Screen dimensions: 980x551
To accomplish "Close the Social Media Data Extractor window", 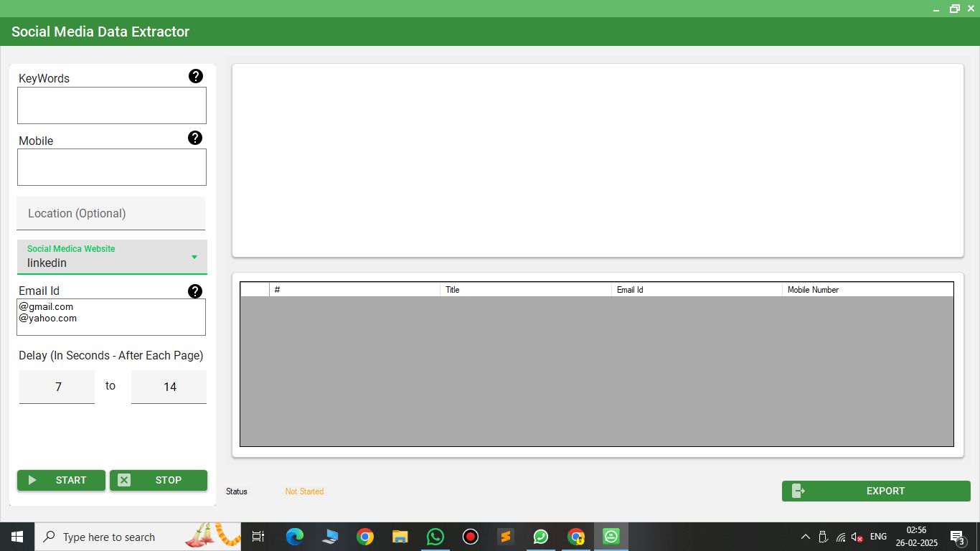I will [971, 9].
